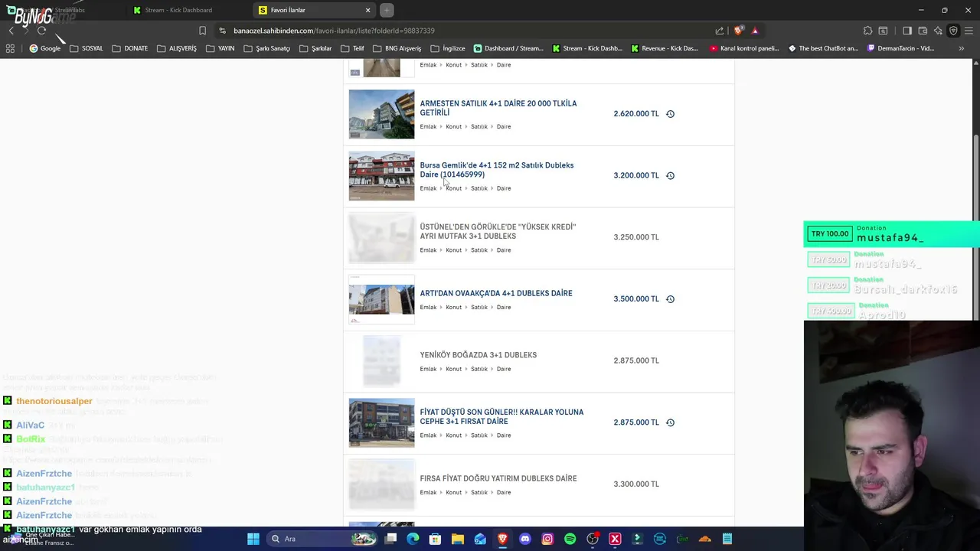Open ARTI'DAN OVAAKÇA'DA 4+1 DUBLEKS listing
This screenshot has height=551, width=980.
(495, 293)
